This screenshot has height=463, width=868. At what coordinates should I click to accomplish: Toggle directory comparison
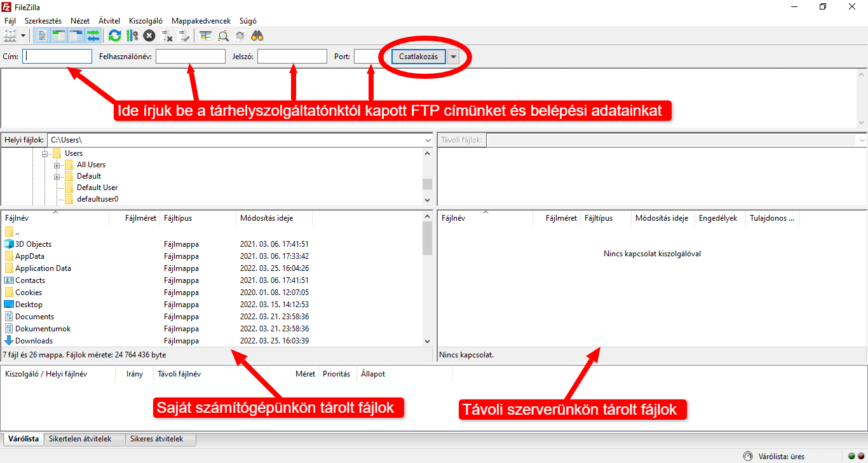point(223,36)
